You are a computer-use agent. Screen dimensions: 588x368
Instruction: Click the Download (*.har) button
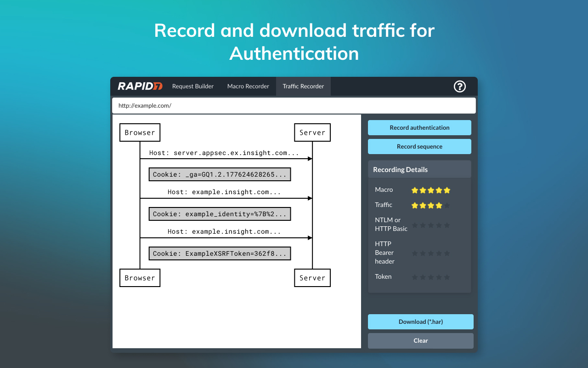tap(420, 322)
